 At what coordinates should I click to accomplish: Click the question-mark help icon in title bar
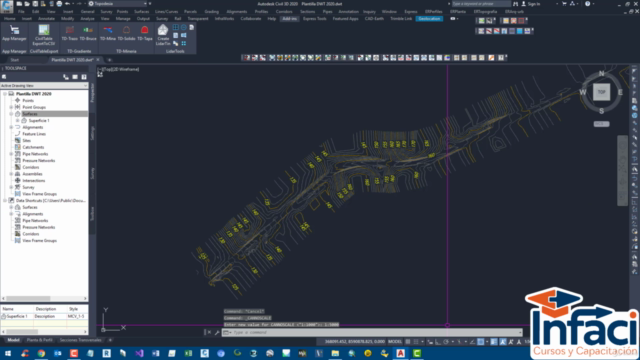[x=587, y=4]
